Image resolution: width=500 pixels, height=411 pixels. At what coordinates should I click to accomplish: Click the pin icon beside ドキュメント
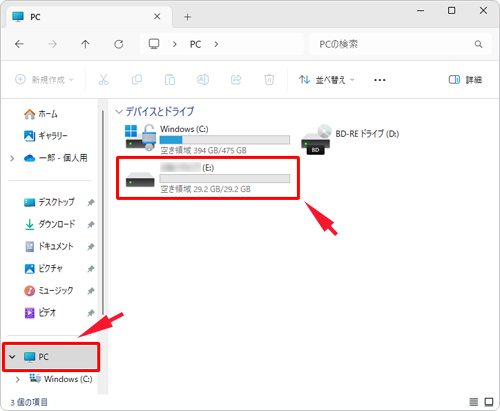pyautogui.click(x=91, y=247)
